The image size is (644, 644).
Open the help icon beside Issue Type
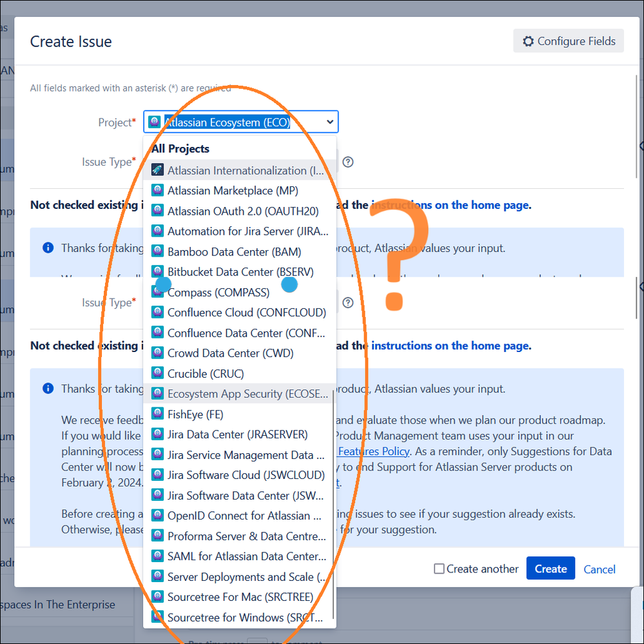[x=347, y=162]
